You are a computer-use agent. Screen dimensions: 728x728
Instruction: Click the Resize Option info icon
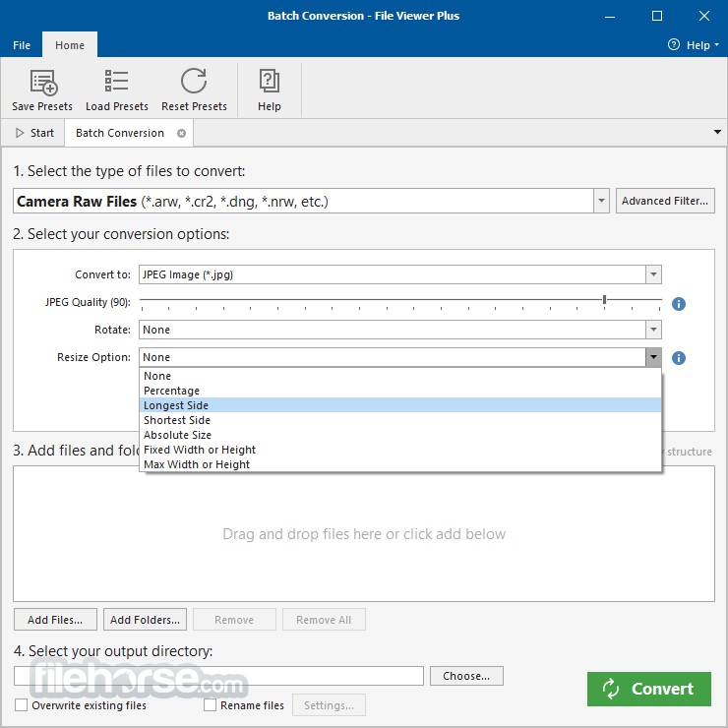click(x=679, y=358)
